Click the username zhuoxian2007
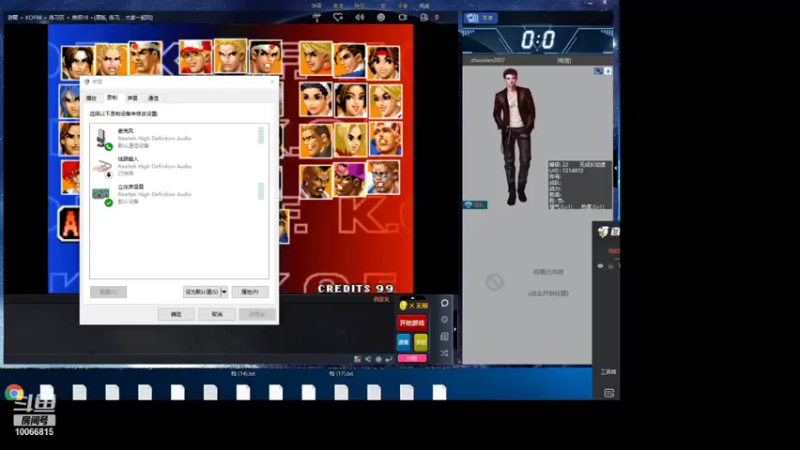Viewport: 800px width, 450px height. click(487, 60)
